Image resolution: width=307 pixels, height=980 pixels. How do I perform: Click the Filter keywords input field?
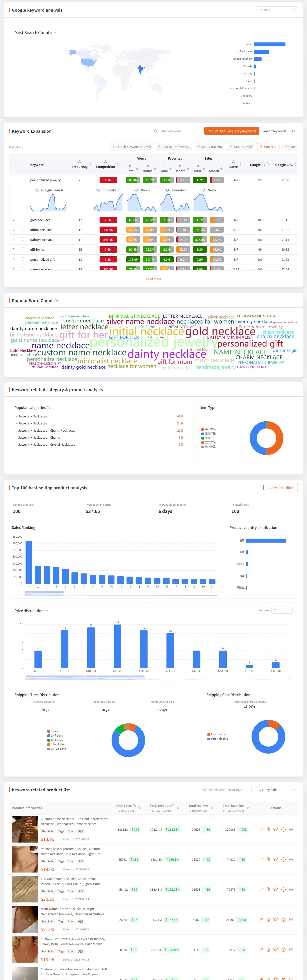tap(176, 131)
